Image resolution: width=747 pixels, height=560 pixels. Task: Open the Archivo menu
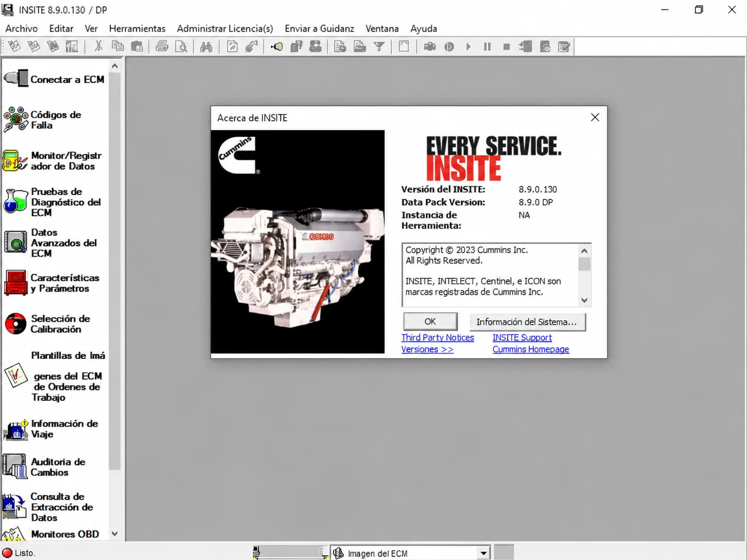tap(22, 28)
